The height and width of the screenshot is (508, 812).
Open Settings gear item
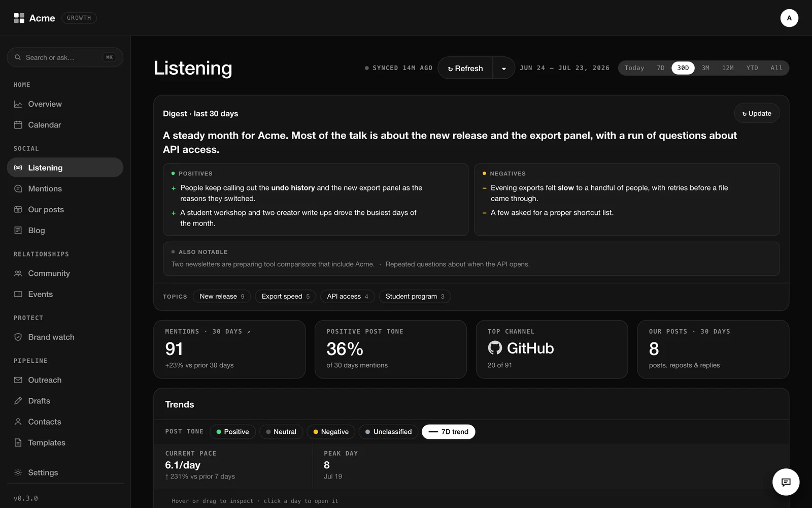[x=65, y=472]
